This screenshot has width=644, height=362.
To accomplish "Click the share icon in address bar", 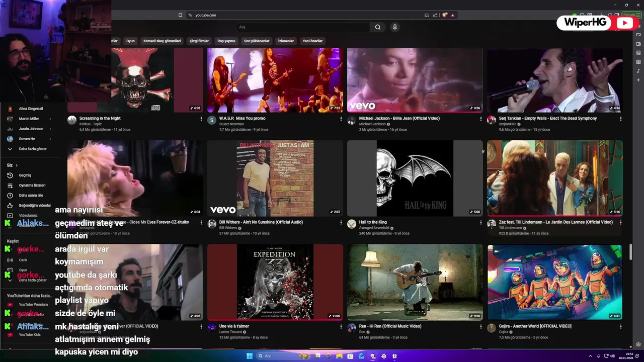I will point(435,15).
